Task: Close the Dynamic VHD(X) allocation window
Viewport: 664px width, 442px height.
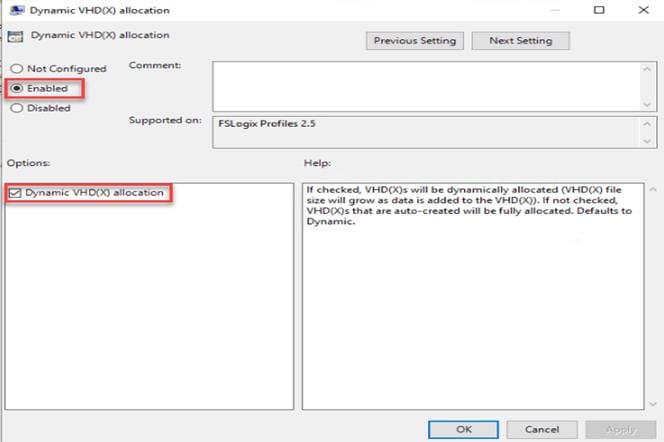Action: [x=643, y=10]
